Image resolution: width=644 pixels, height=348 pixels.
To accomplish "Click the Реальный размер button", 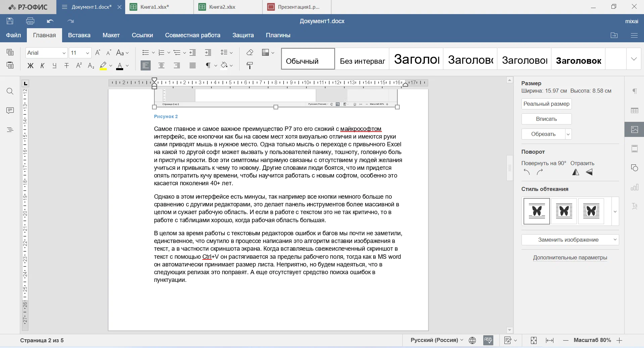I will [546, 104].
